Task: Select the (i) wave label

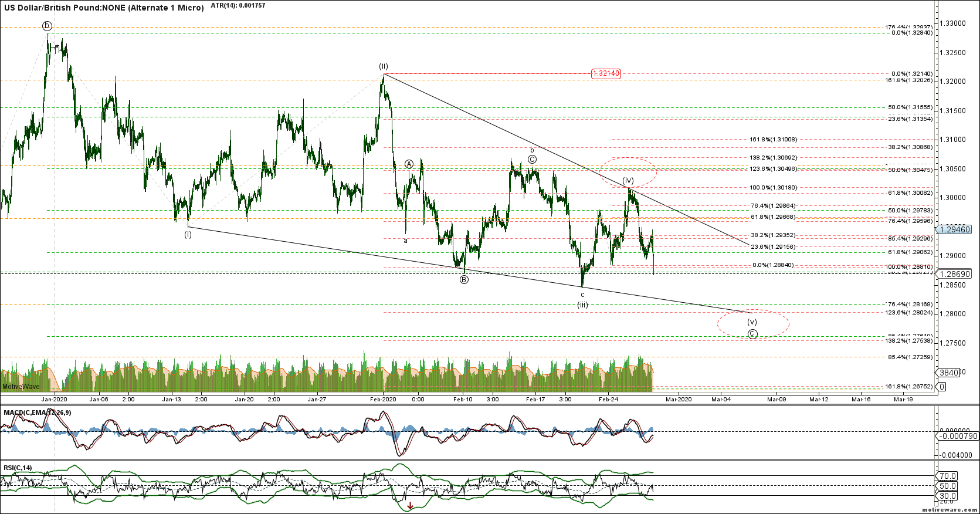Action: pos(188,235)
